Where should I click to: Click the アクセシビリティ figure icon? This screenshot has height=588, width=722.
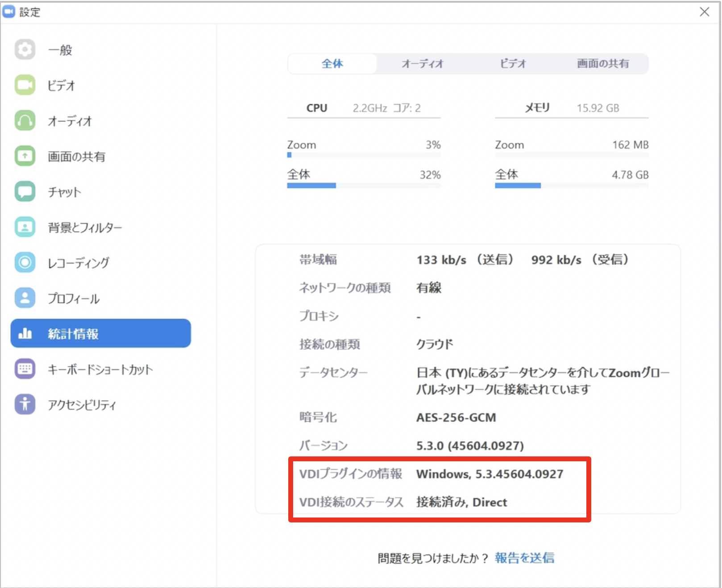tap(25, 404)
